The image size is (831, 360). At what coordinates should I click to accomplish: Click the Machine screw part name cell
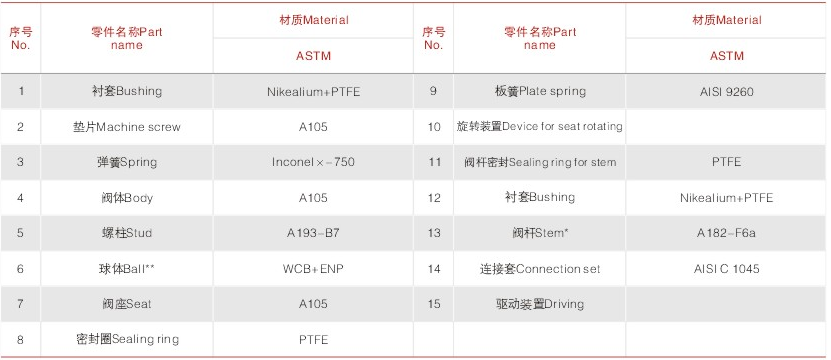(127, 127)
